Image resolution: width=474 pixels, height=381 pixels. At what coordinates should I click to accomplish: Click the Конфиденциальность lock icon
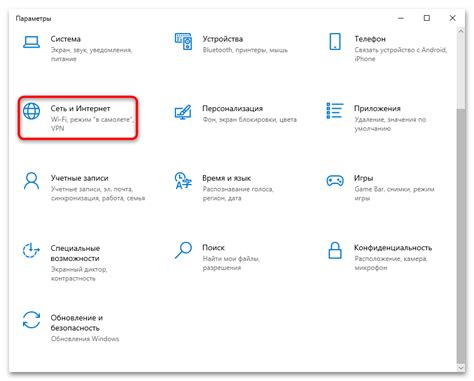click(335, 250)
